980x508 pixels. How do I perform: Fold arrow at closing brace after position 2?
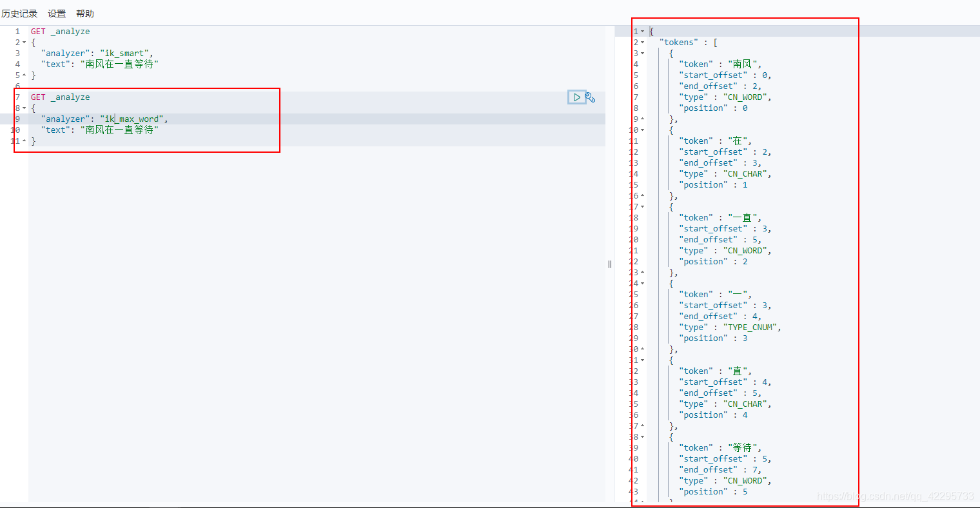coord(642,273)
